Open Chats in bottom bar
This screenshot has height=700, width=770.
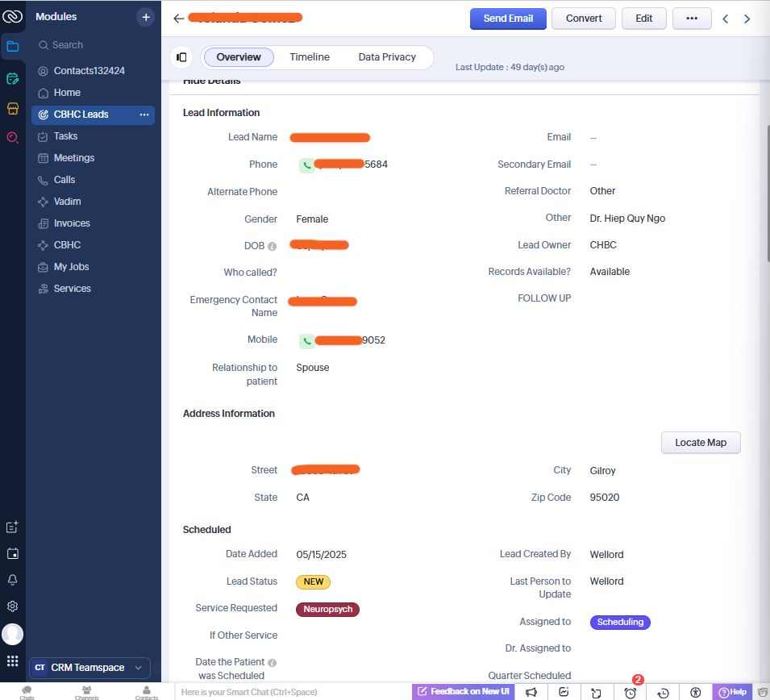pos(27,693)
